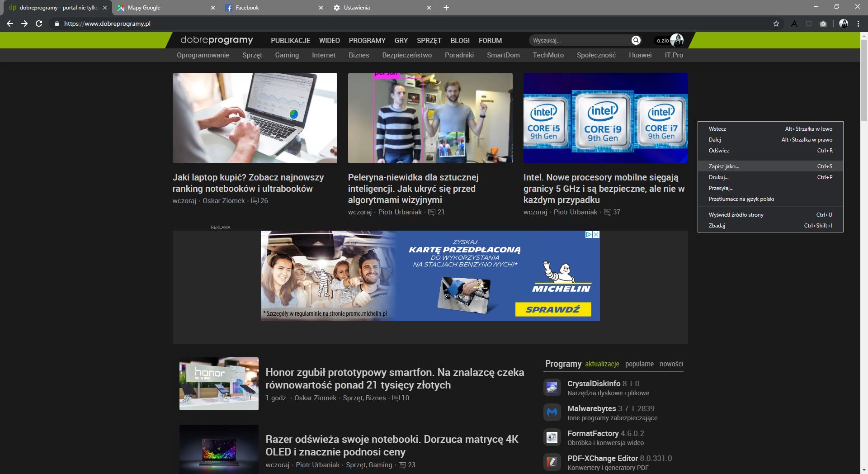868x474 pixels.
Task: Take a screenshot with the camera toolbar icon
Action: point(823,24)
